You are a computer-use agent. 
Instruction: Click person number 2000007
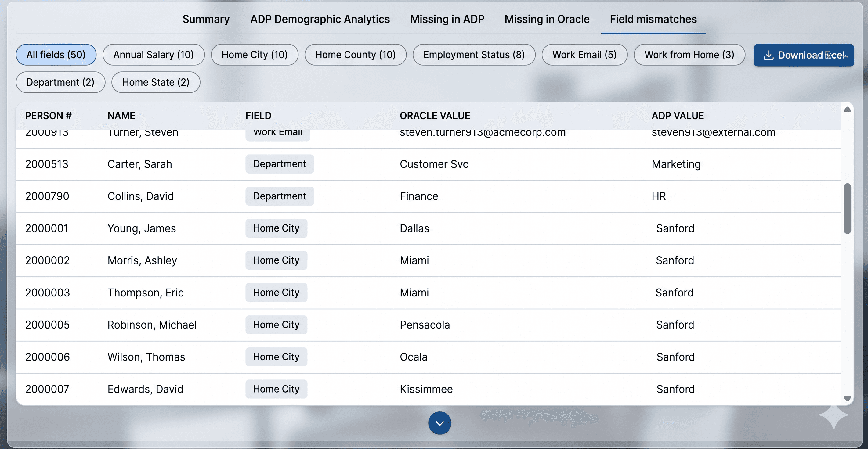(x=47, y=389)
